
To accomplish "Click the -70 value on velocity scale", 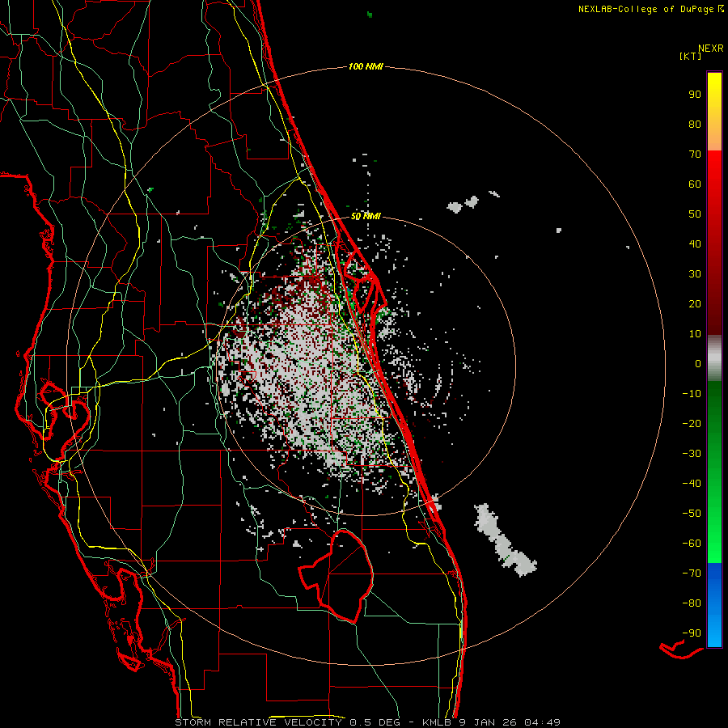I will pyautogui.click(x=692, y=574).
